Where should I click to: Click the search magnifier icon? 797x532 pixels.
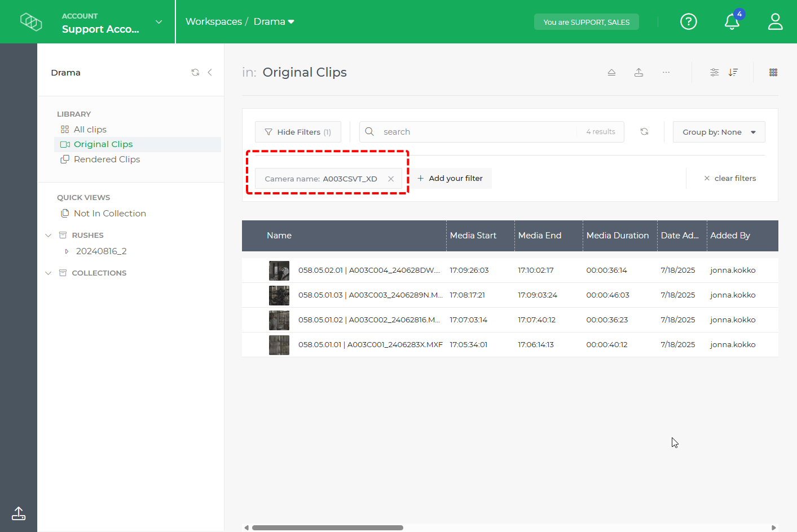click(369, 132)
